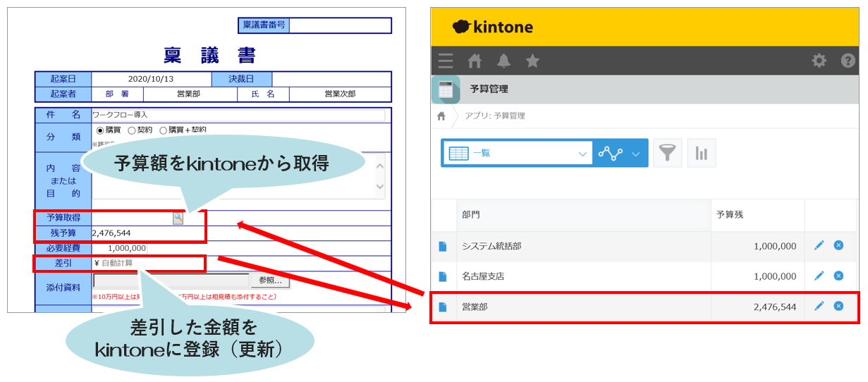Click the graph view icon
Screen dimensions: 868x382
click(610, 154)
